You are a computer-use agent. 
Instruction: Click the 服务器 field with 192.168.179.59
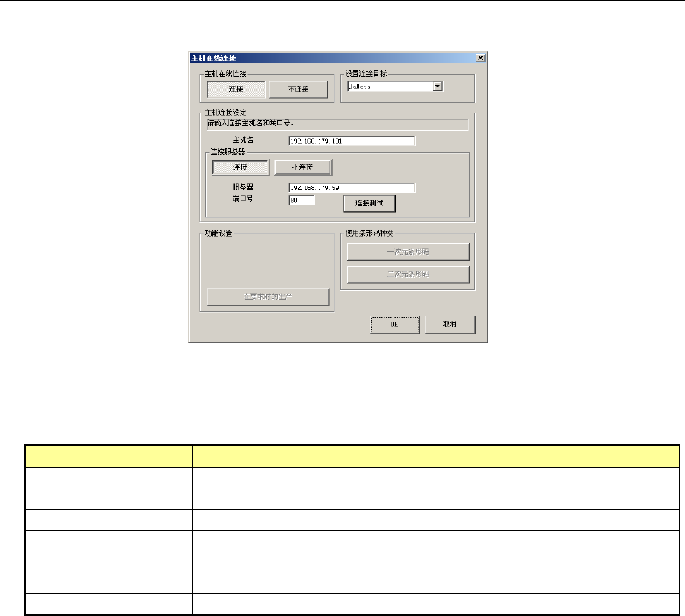pos(352,188)
